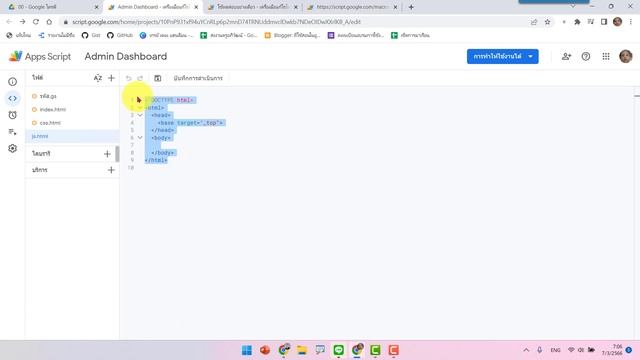Show hidden tray icons chevron
Screen dimensions: 640x360
pyautogui.click(x=526, y=350)
